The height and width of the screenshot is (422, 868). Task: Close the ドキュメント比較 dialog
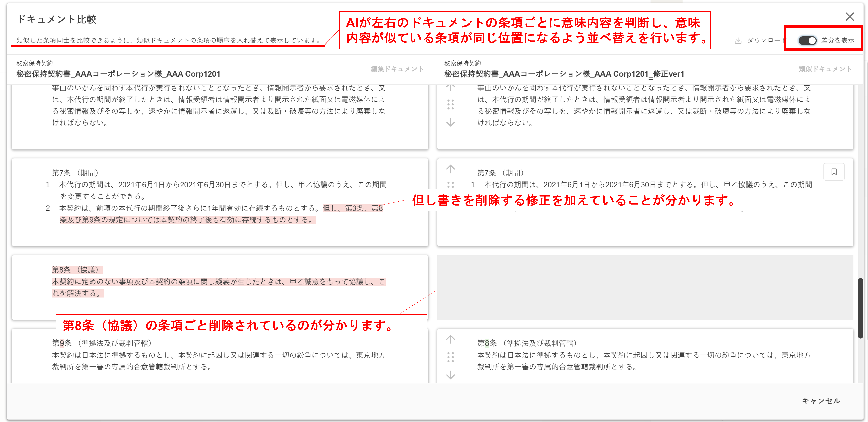click(x=849, y=17)
